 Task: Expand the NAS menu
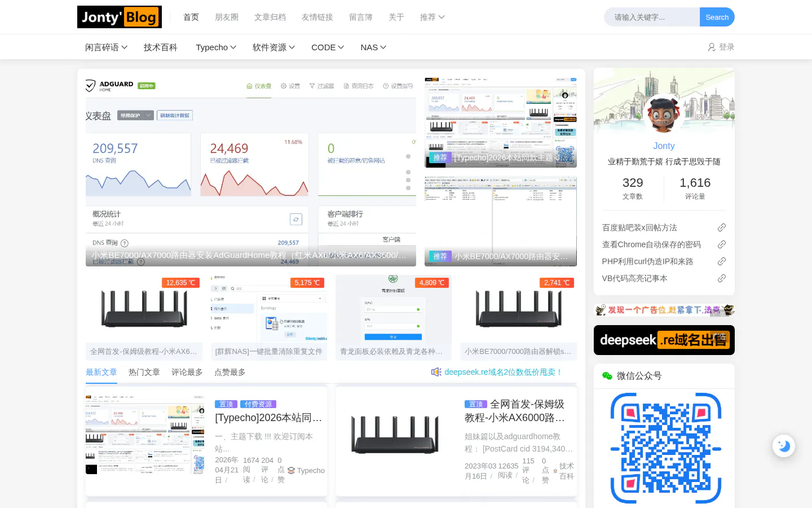[x=373, y=47]
